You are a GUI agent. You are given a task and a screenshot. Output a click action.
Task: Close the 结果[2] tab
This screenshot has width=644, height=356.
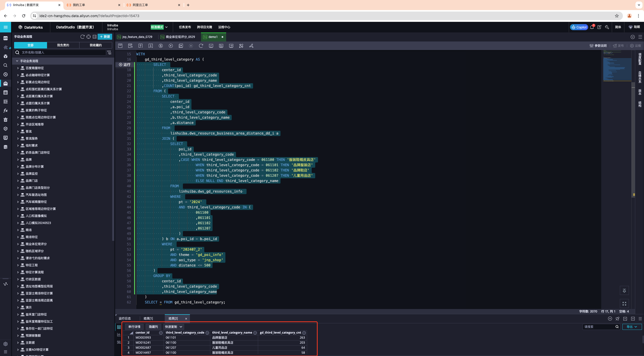(186, 319)
